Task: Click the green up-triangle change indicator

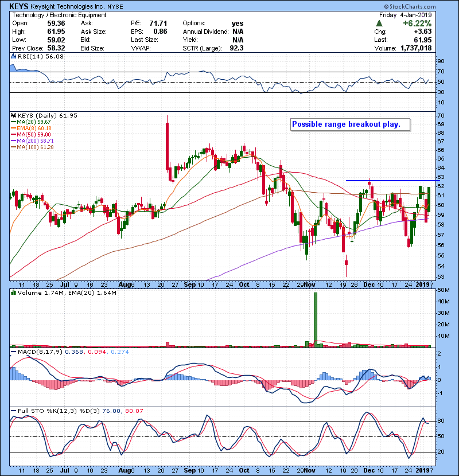Action: (x=379, y=24)
